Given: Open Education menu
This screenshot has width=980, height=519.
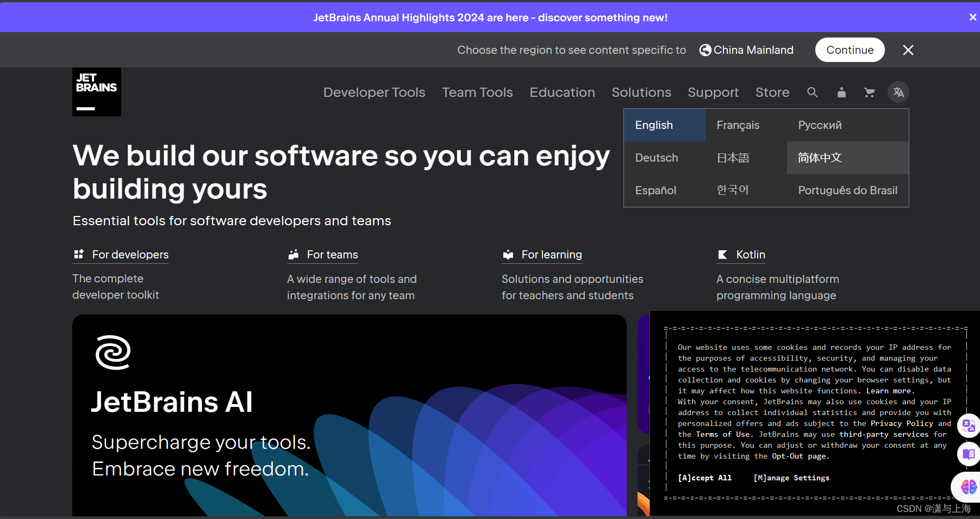Looking at the screenshot, I should (x=562, y=92).
